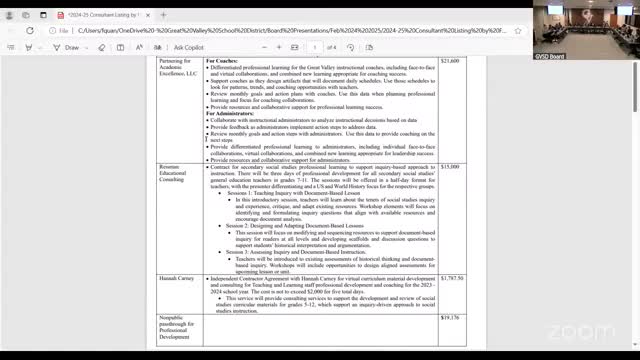The image size is (640, 360).
Task: Select the Highlight tool
Action: click(29, 47)
